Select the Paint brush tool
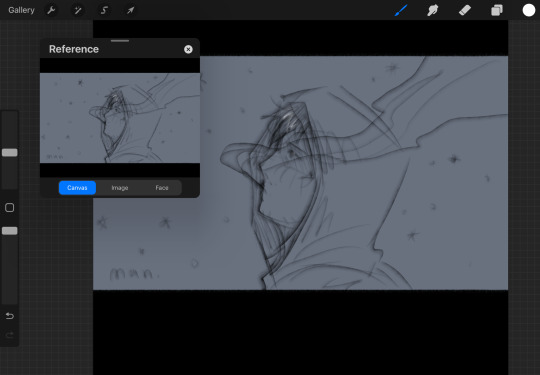The width and height of the screenshot is (540, 375). (401, 10)
